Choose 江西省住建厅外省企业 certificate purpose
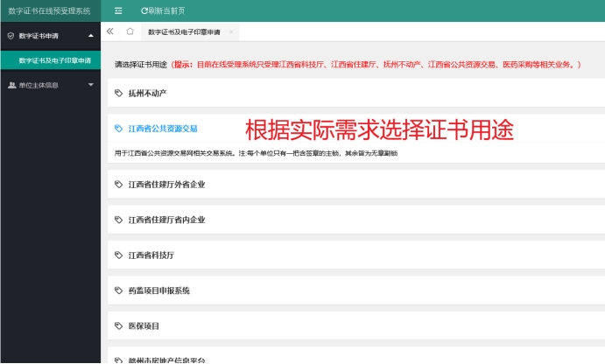 (x=166, y=185)
